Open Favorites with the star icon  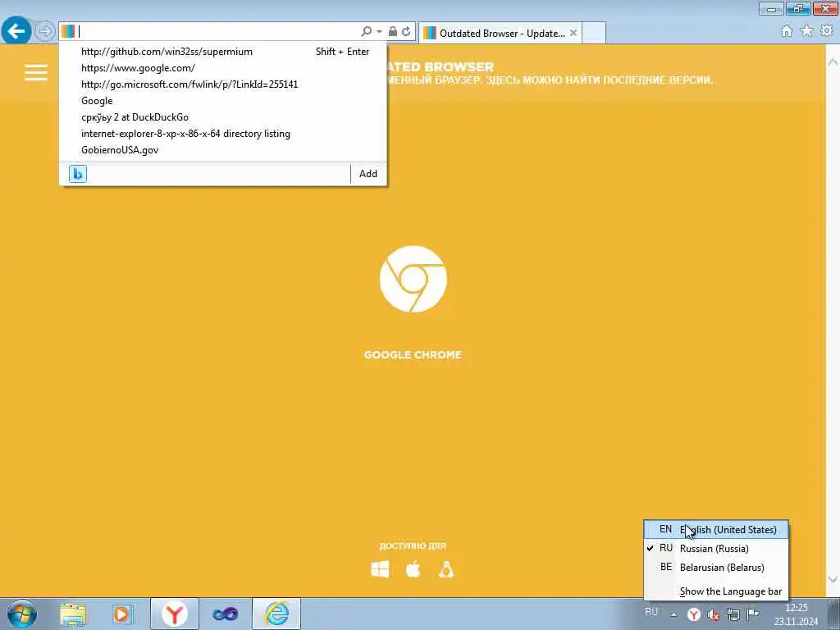(806, 31)
